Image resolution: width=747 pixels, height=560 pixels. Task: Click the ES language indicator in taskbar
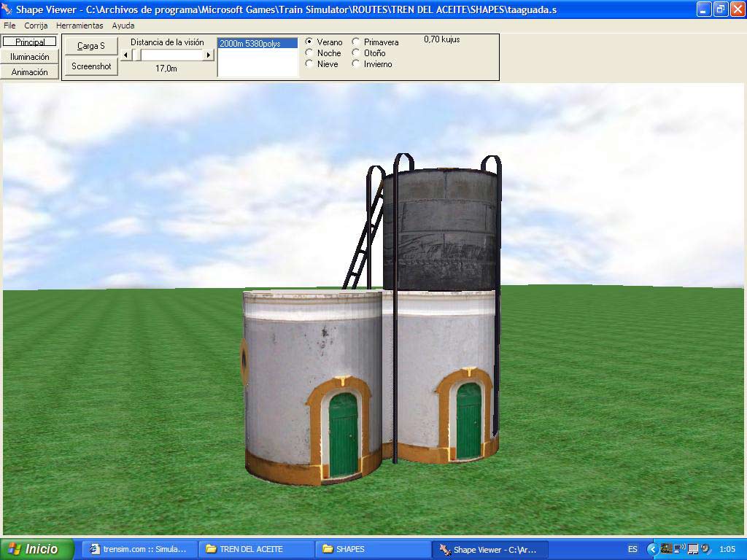(x=632, y=549)
